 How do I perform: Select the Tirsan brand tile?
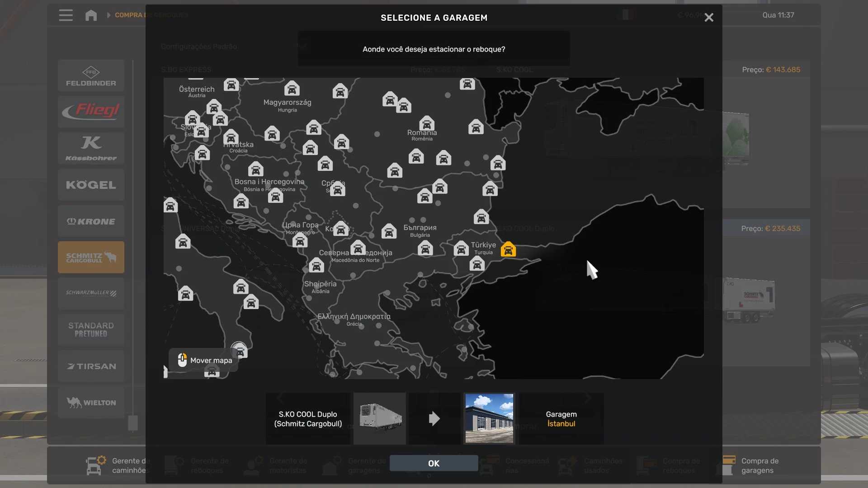click(x=91, y=366)
